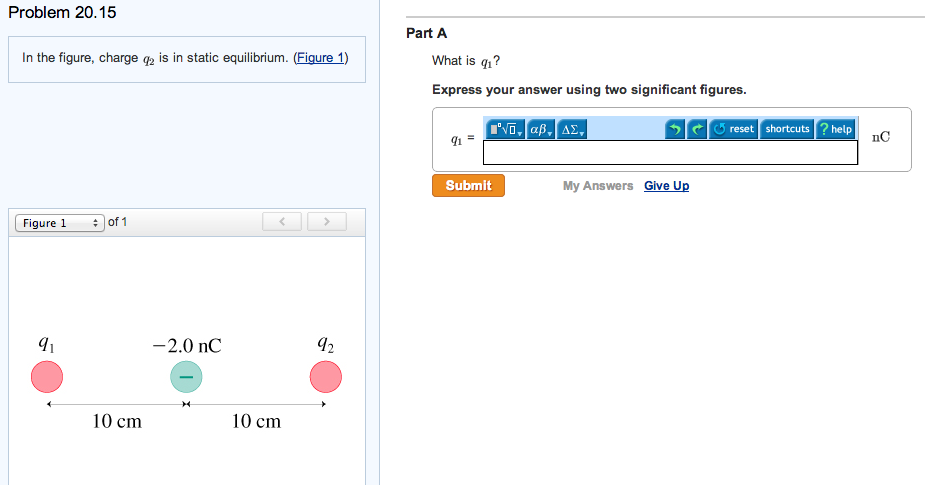Go to the next figure
The width and height of the screenshot is (925, 485).
[327, 221]
